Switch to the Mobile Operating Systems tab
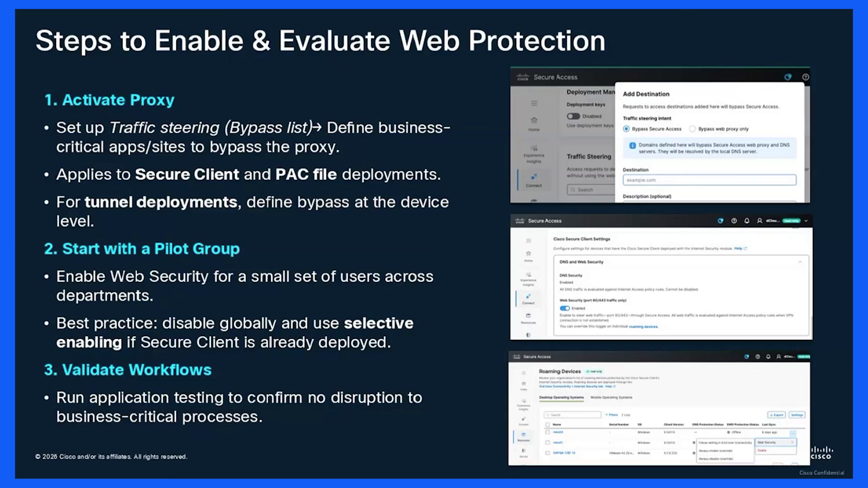The image size is (868, 488). (x=611, y=398)
